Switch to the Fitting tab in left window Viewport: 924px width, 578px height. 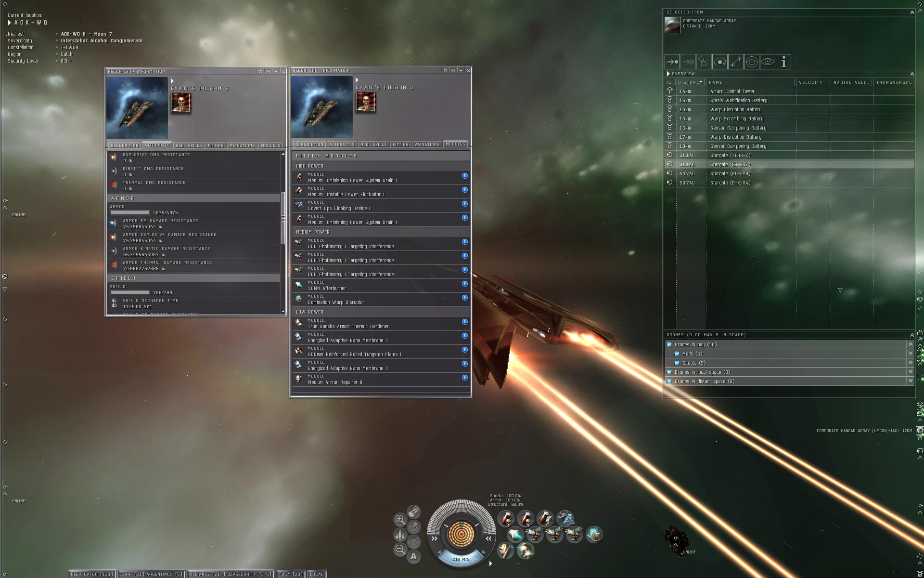click(216, 145)
